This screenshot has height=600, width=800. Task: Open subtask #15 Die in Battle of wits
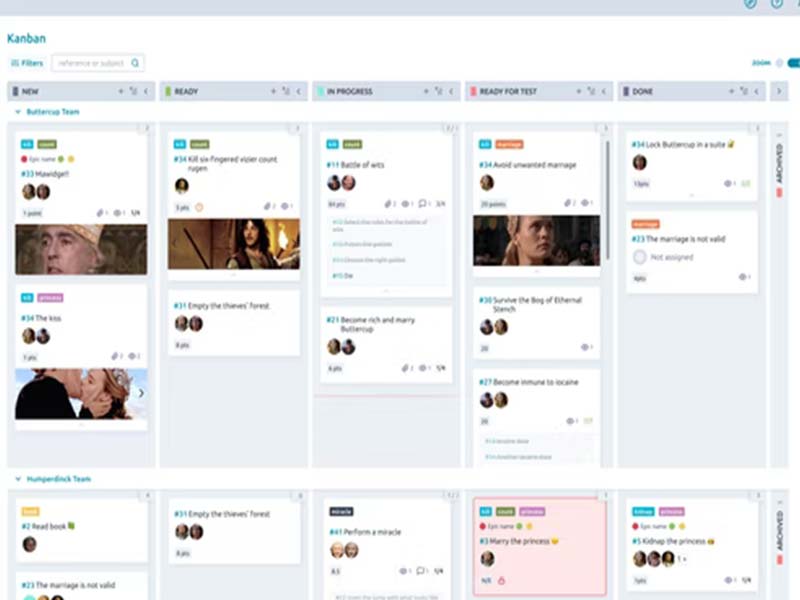(342, 276)
